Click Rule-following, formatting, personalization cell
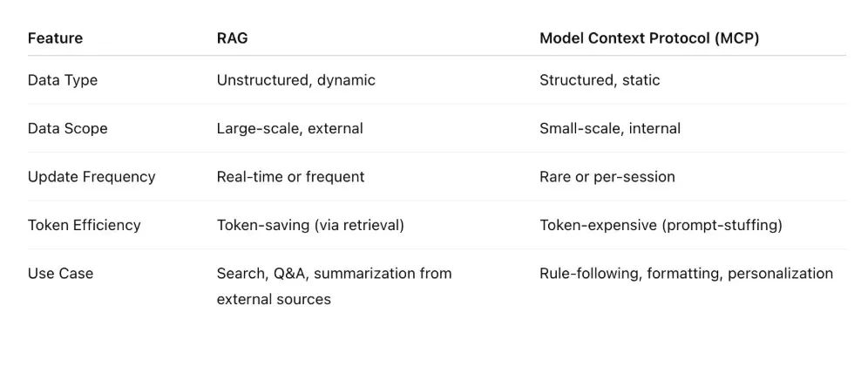868x374 pixels. (687, 273)
